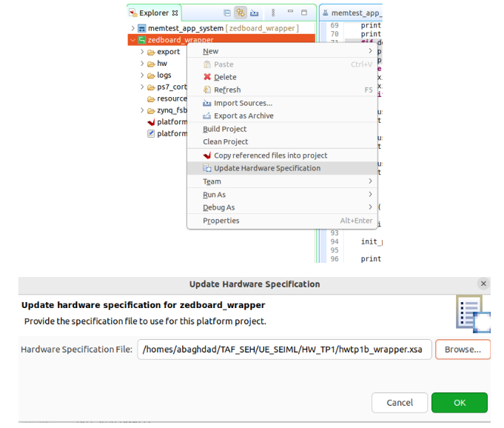Click the Cancel button

pyautogui.click(x=400, y=403)
